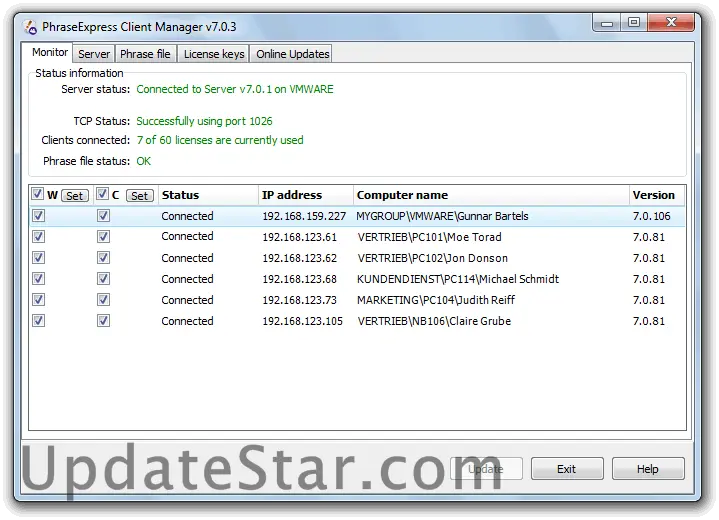Select the Monitor tab
719x520 pixels.
(50, 52)
